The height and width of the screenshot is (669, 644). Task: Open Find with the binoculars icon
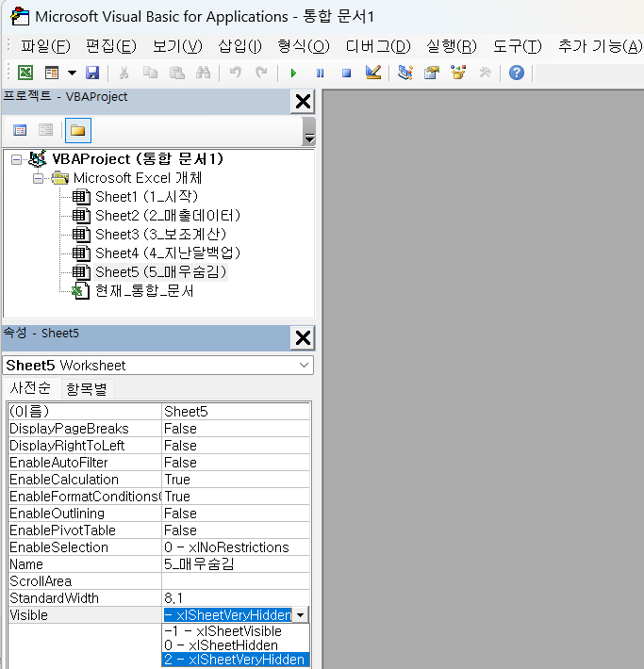click(x=204, y=73)
